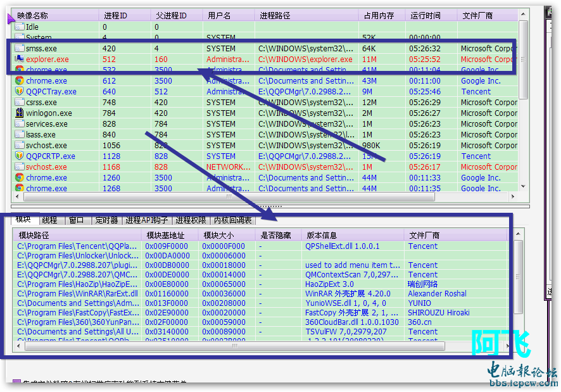Click process ID 840 of lsass.exe

click(x=109, y=135)
